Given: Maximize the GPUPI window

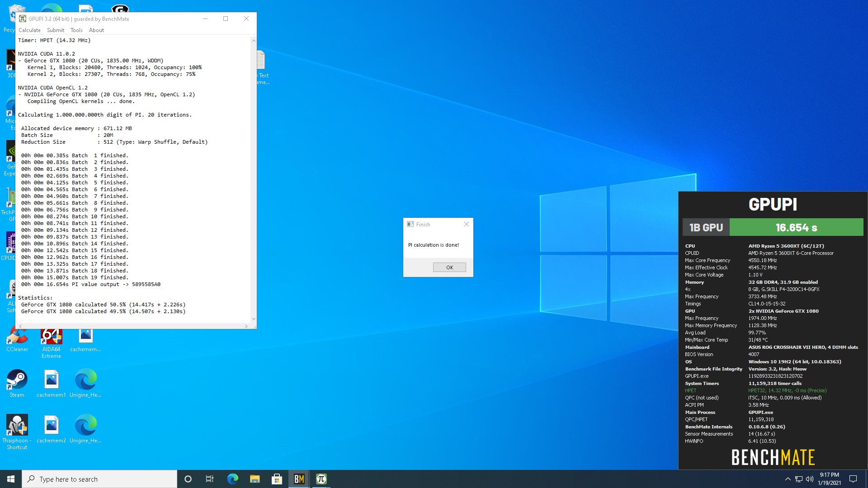Looking at the screenshot, I should [226, 19].
